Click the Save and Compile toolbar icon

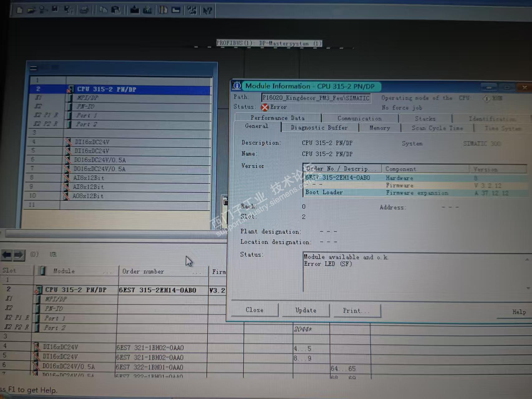click(68, 10)
